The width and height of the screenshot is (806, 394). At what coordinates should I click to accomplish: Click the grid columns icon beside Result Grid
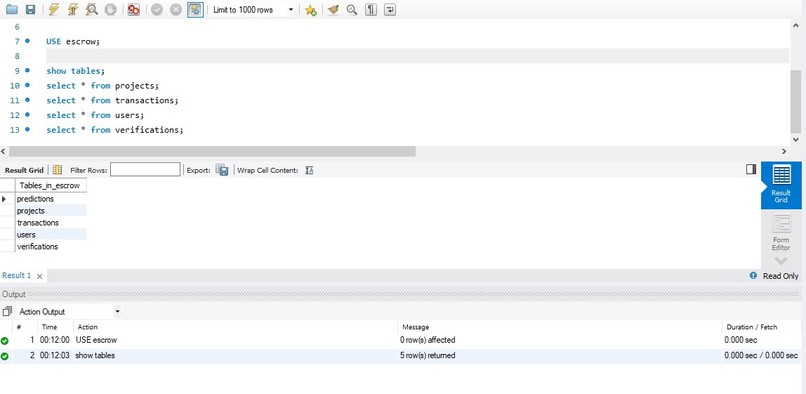(57, 170)
